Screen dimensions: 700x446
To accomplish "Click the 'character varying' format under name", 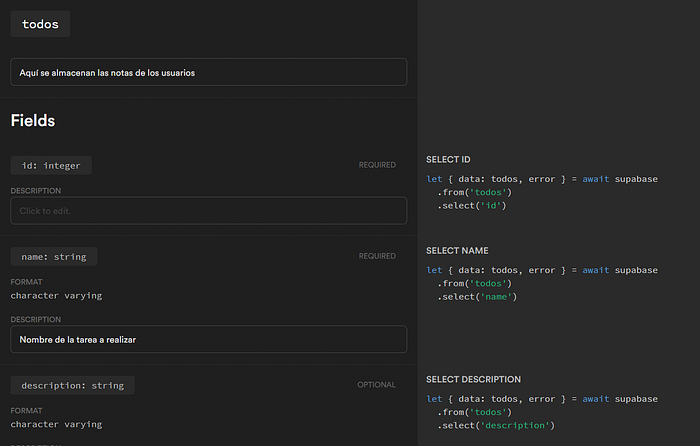I will pos(56,296).
